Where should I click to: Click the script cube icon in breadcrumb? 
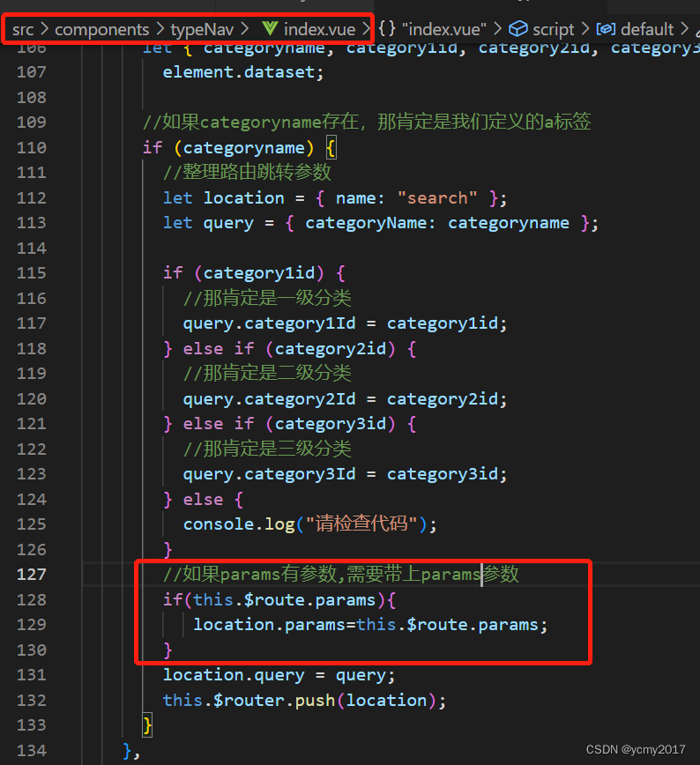(518, 29)
